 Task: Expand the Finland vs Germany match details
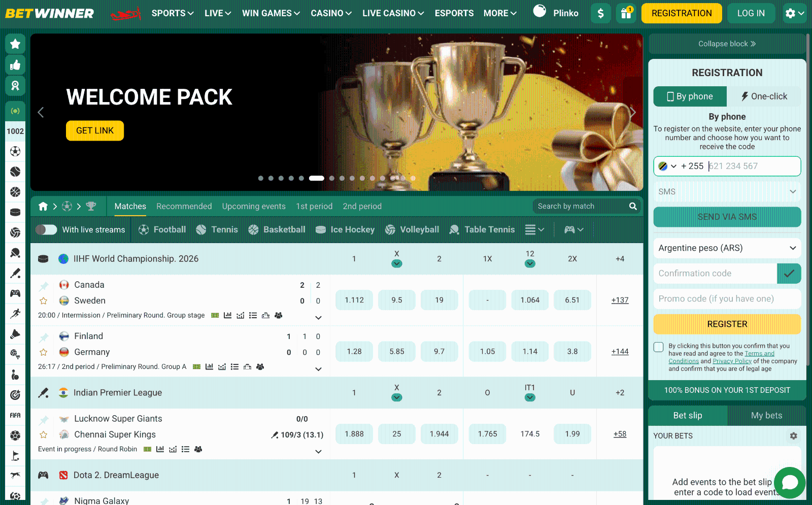tap(318, 369)
